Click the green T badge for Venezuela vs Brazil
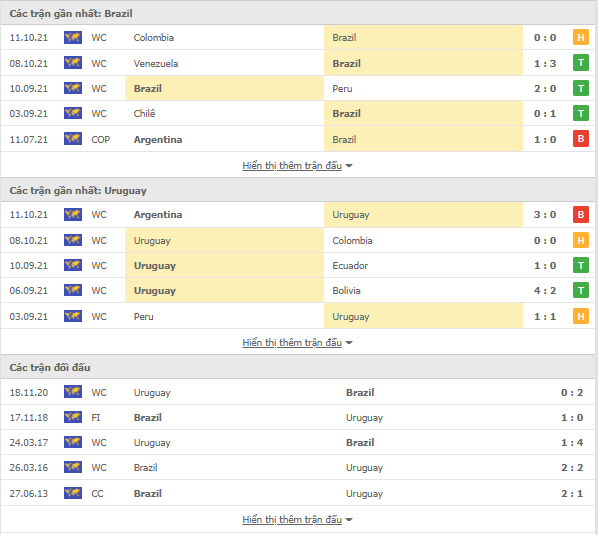Image resolution: width=598 pixels, height=535 pixels. pos(580,63)
